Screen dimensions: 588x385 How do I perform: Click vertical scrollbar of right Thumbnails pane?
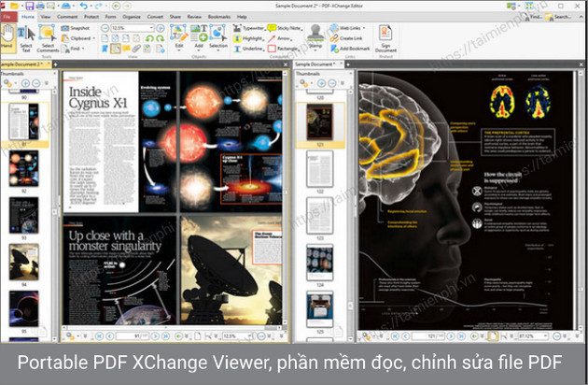(x=350, y=214)
